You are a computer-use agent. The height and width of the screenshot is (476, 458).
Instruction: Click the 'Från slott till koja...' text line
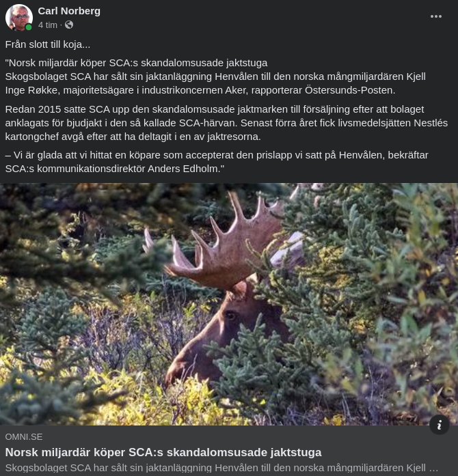47,44
